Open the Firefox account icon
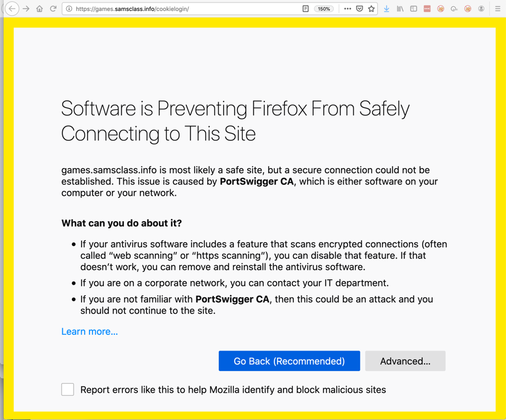This screenshot has height=420, width=506. [481, 9]
